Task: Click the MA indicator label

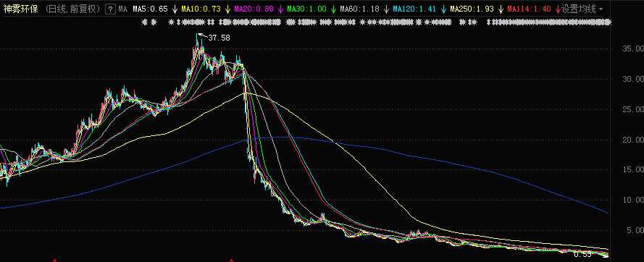Action: [122, 9]
